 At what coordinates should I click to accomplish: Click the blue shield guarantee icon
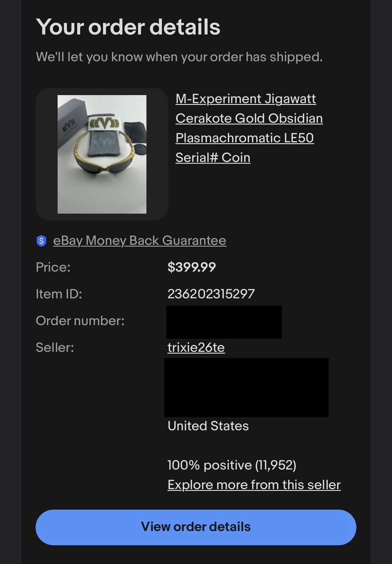(42, 241)
